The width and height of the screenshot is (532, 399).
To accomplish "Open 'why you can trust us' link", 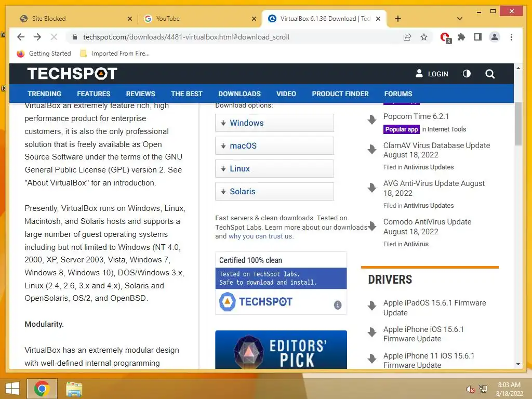I will 260,236.
